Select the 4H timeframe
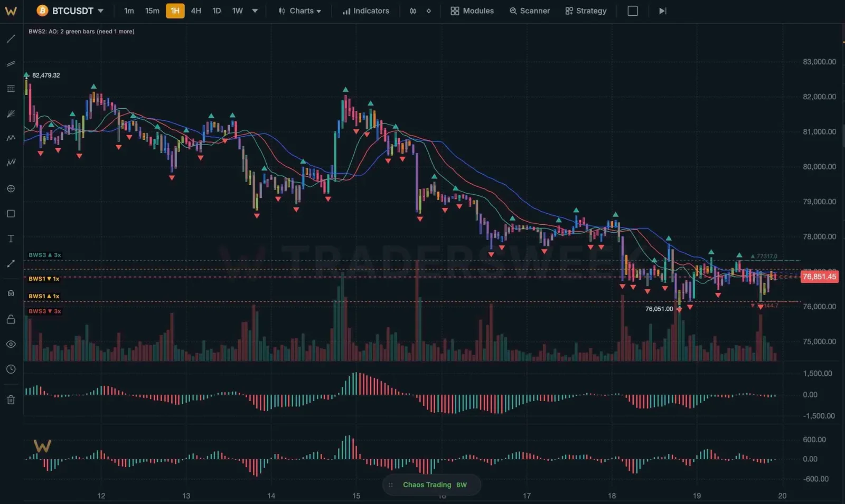 click(196, 11)
